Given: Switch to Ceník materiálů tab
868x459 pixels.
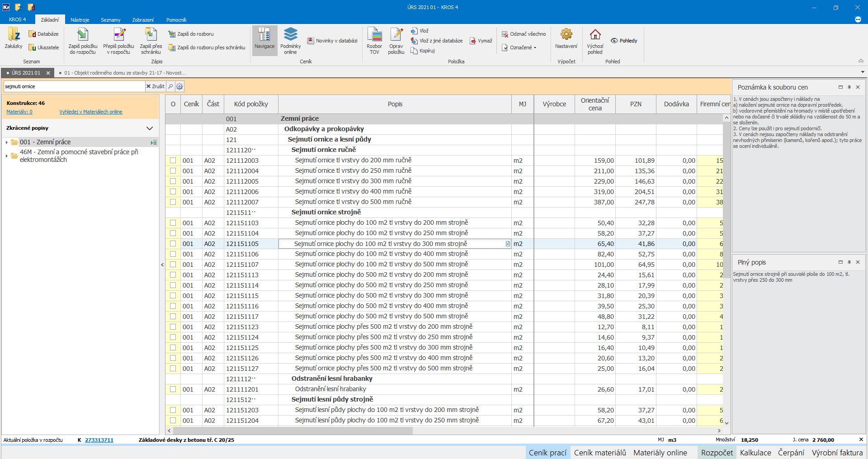Looking at the screenshot, I should pos(600,453).
